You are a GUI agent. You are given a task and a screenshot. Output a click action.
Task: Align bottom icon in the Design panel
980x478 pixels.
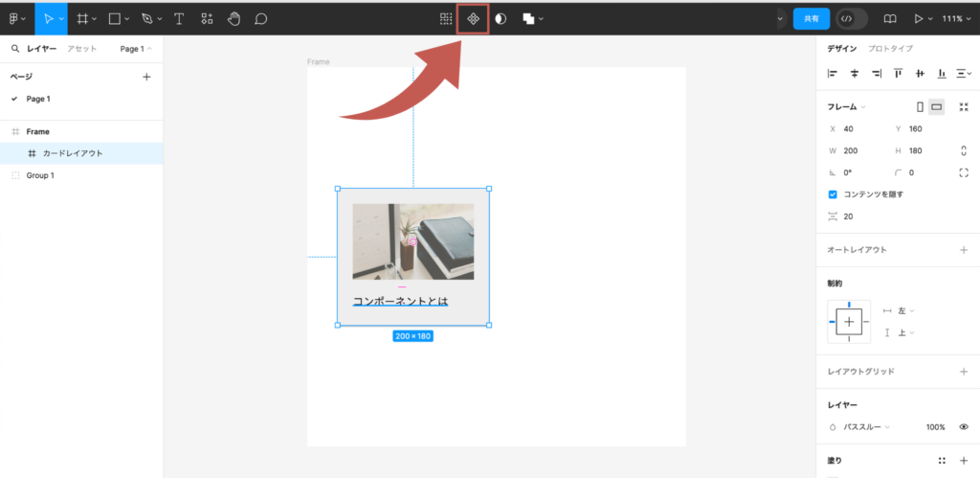tap(942, 73)
